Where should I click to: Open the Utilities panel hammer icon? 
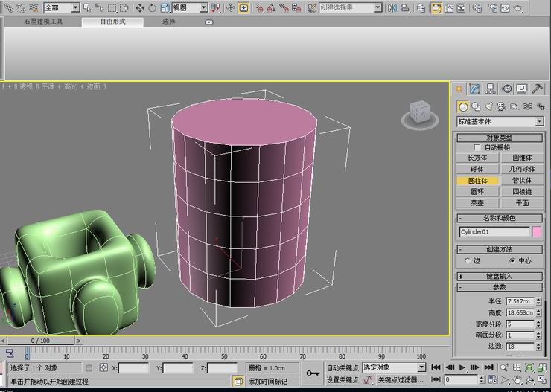[x=538, y=89]
